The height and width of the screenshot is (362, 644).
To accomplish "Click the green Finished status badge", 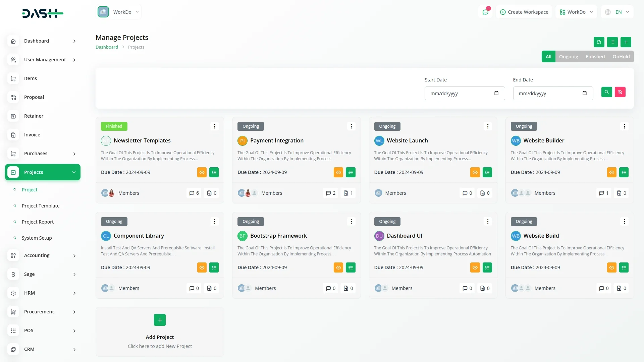I will (114, 126).
